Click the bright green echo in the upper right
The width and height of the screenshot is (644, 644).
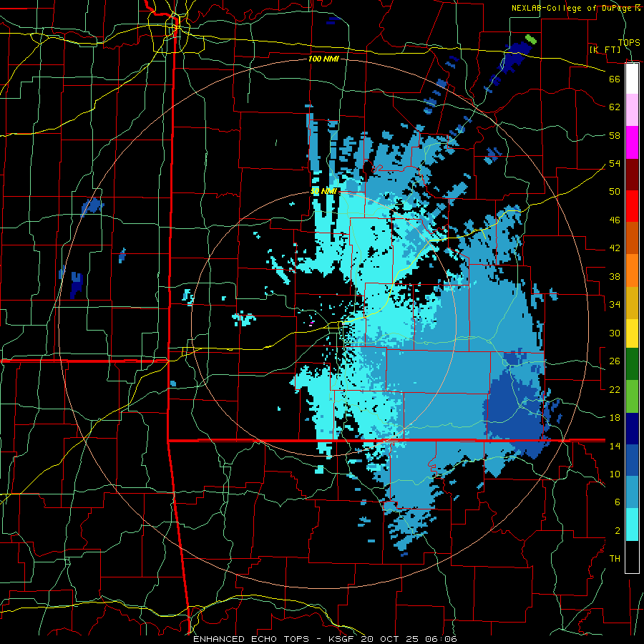tap(531, 39)
